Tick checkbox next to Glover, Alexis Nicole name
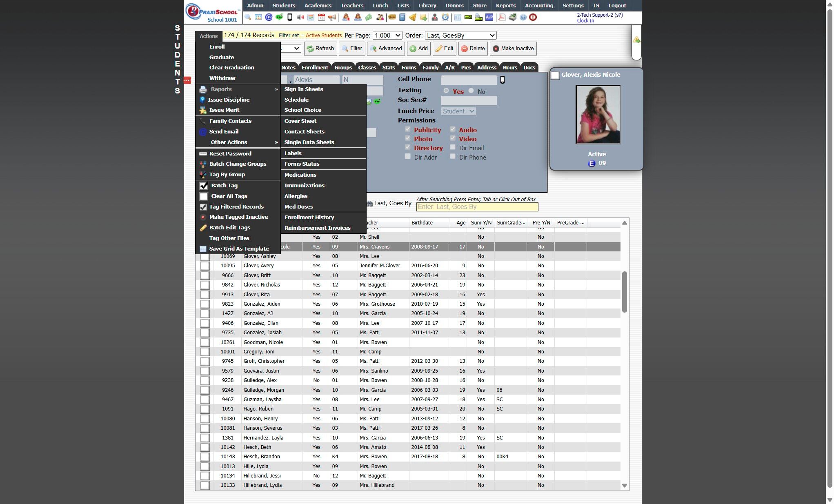This screenshot has height=504, width=834. click(555, 75)
